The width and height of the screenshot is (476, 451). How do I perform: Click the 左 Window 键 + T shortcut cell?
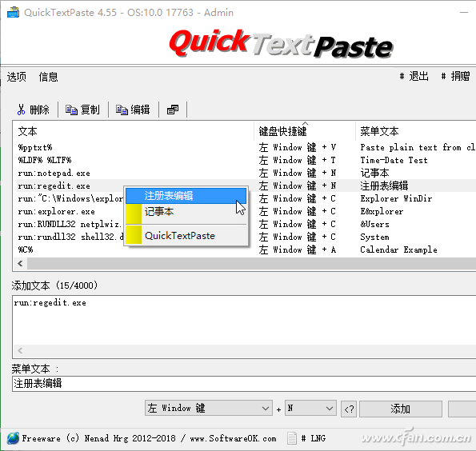[298, 160]
